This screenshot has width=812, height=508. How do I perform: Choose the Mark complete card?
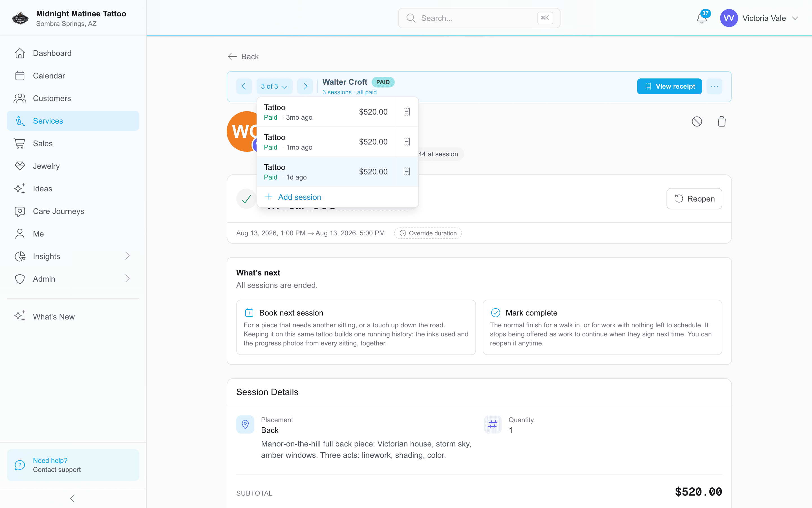pyautogui.click(x=602, y=328)
